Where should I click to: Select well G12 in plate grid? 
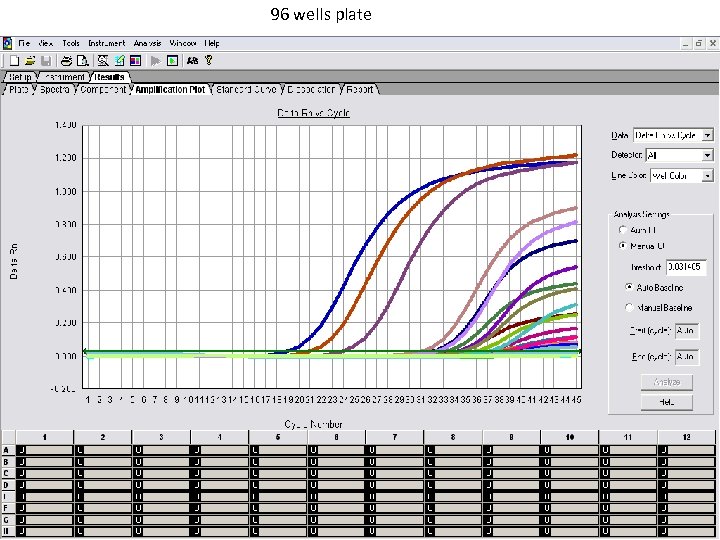point(686,520)
